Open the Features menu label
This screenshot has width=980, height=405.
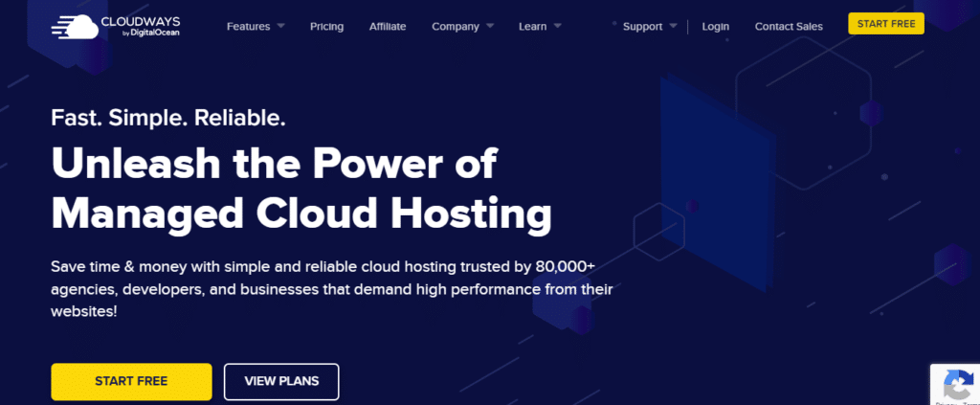[248, 26]
